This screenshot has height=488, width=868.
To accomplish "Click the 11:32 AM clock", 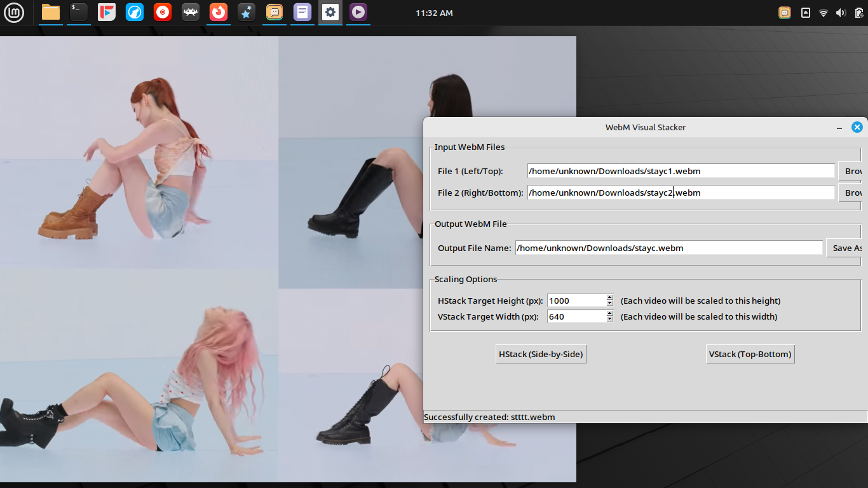I will (x=434, y=13).
